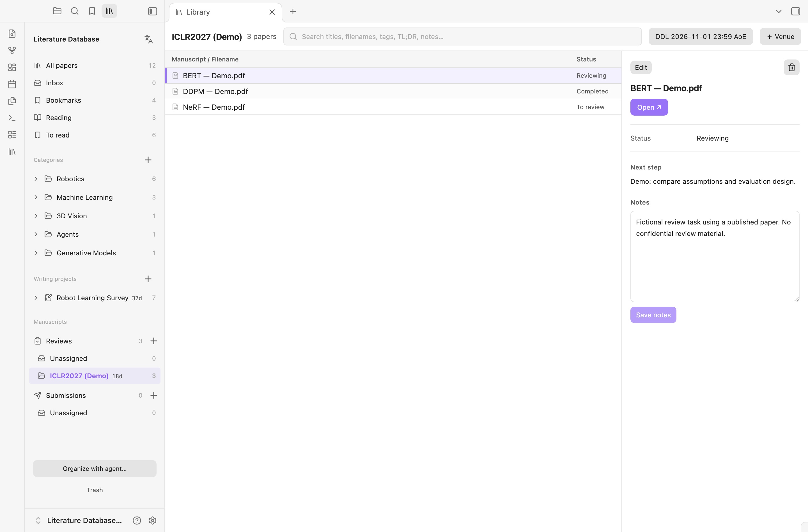
Task: Add a new Submissions venue with plus
Action: pos(154,396)
